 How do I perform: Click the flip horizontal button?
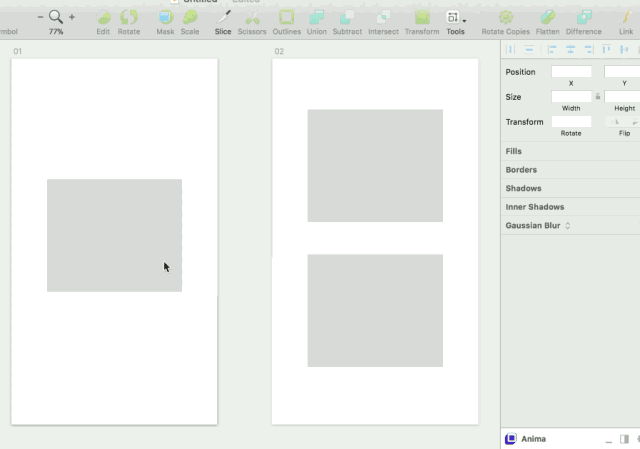pyautogui.click(x=616, y=122)
